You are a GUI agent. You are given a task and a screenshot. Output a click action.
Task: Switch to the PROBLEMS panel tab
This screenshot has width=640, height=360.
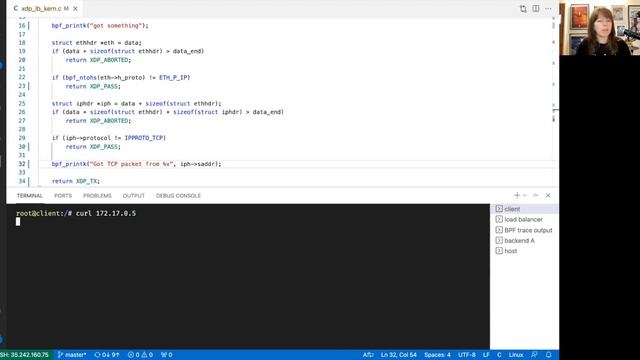coord(97,196)
